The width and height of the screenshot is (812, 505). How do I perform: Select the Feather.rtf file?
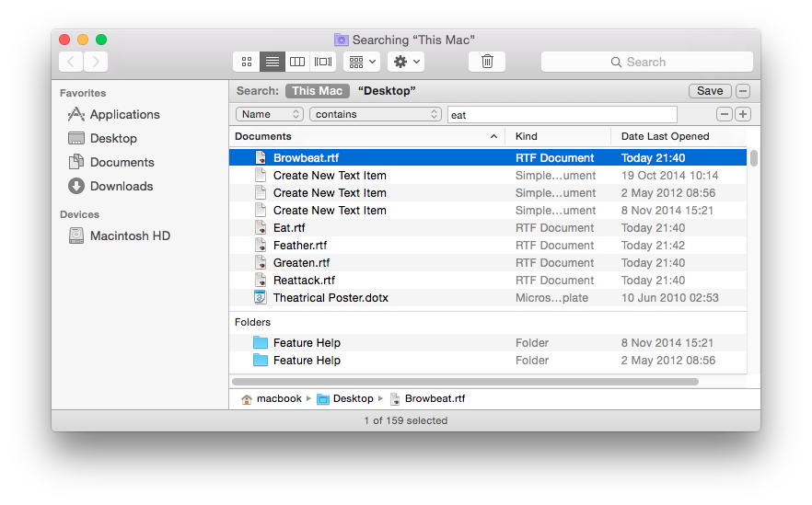[488, 246]
